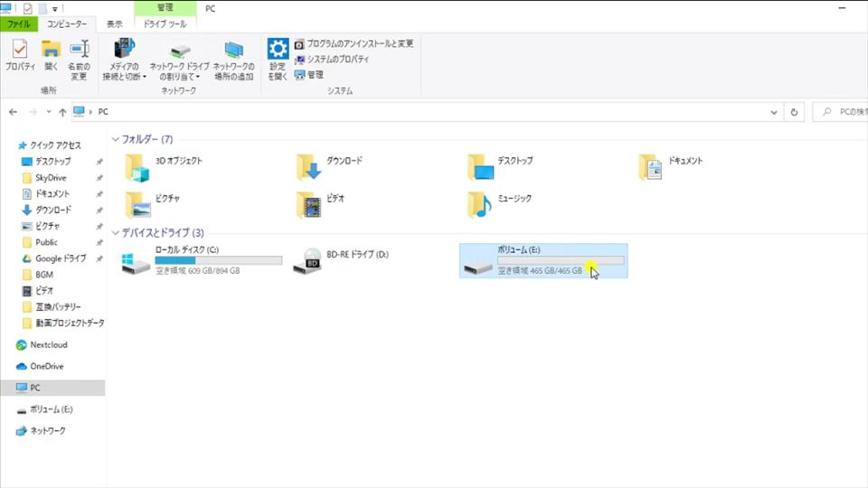Click the Open (開く) ribbon button
868x488 pixels.
coord(51,55)
